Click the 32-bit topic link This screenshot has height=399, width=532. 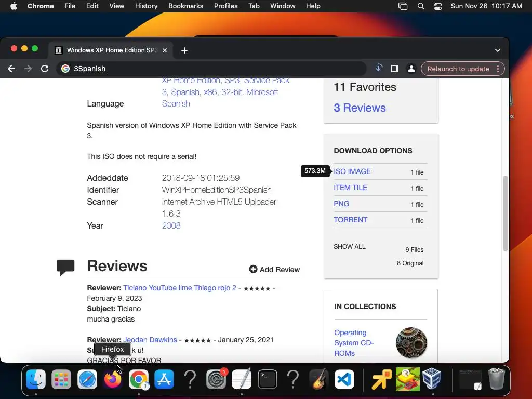click(x=231, y=92)
